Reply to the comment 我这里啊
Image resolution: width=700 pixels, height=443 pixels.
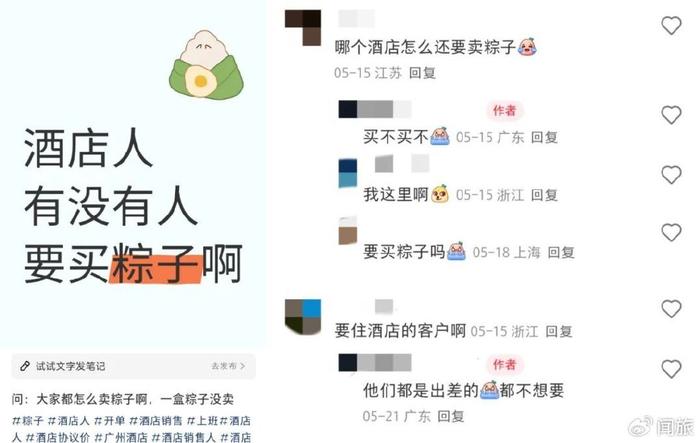pos(544,195)
